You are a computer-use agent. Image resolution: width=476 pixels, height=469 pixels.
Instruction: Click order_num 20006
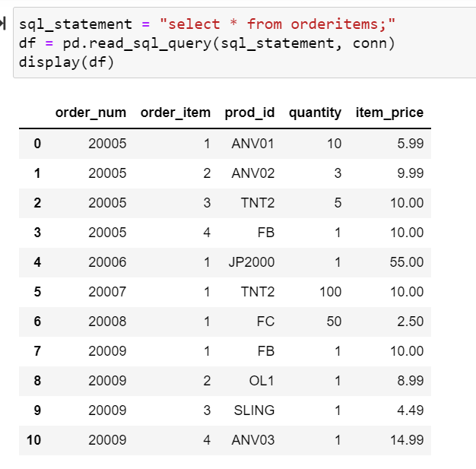[x=107, y=262]
